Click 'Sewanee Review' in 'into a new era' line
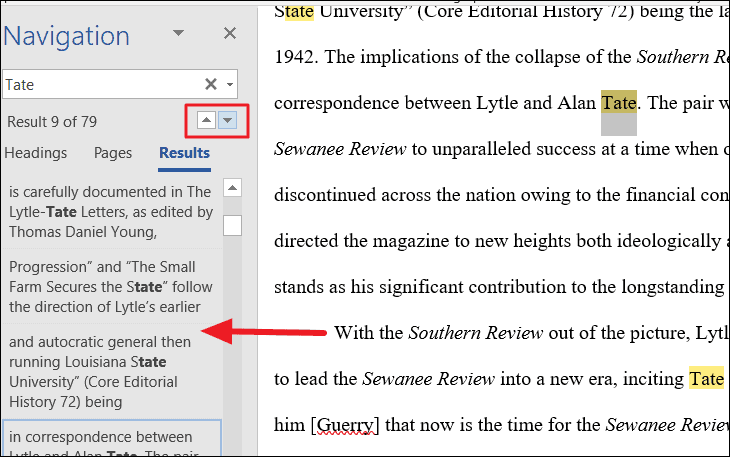Viewport: 730px width, 457px height. click(x=428, y=379)
